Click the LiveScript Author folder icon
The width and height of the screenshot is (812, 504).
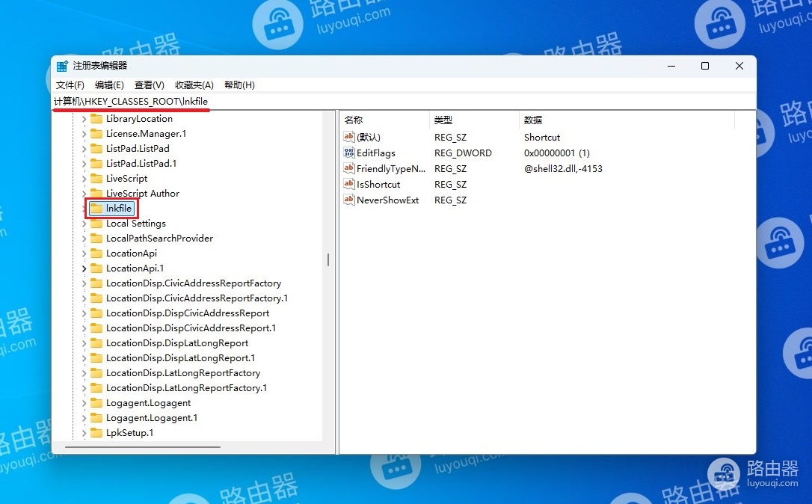pos(96,193)
